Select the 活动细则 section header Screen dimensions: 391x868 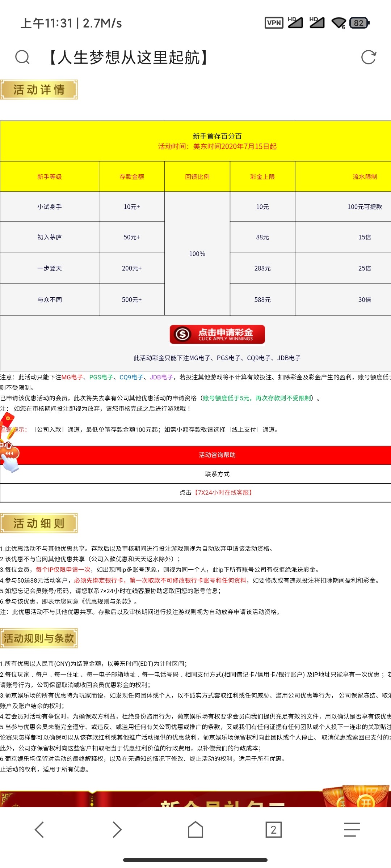tap(39, 523)
